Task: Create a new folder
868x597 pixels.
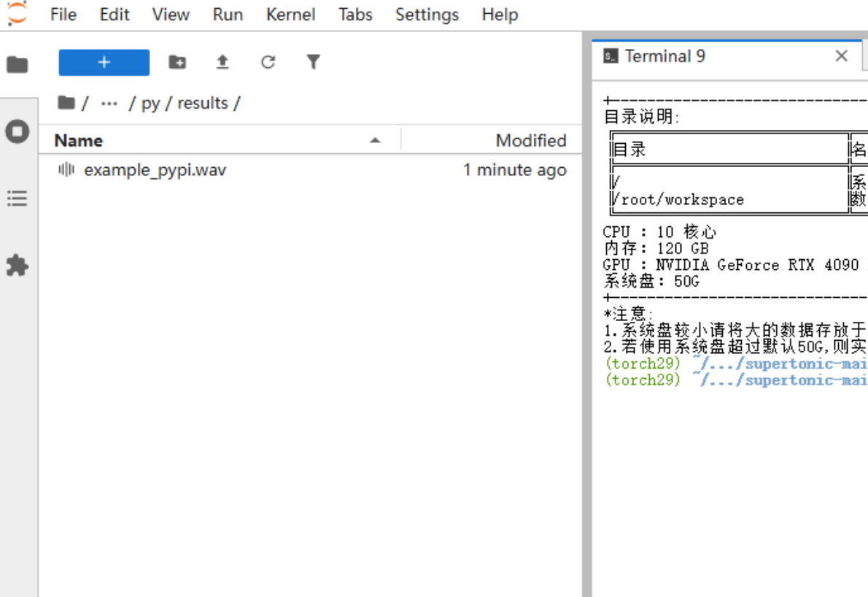Action: tap(177, 62)
